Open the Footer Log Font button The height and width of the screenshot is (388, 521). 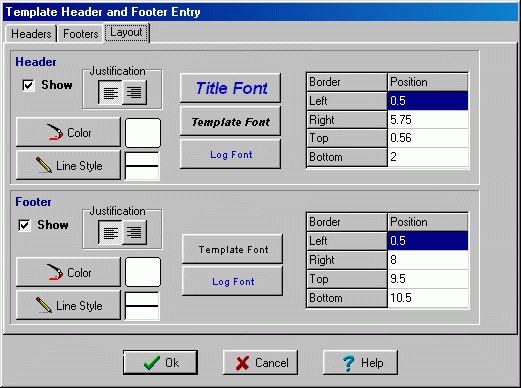232,281
